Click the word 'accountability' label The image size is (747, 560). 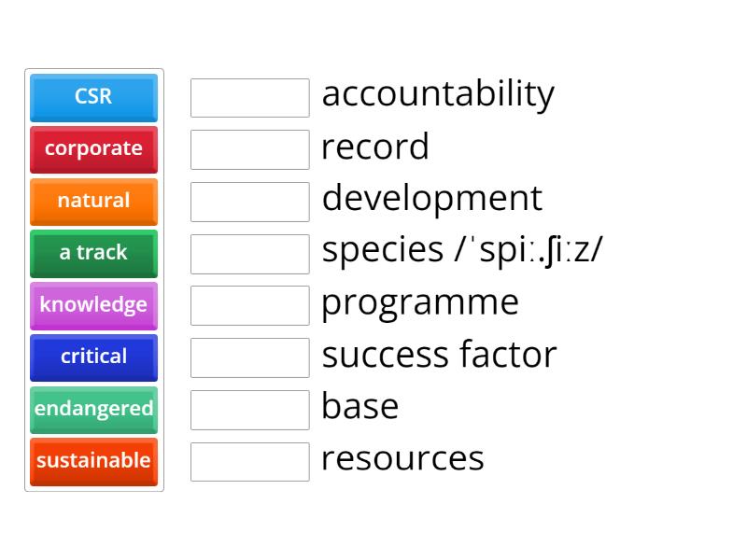pos(438,93)
